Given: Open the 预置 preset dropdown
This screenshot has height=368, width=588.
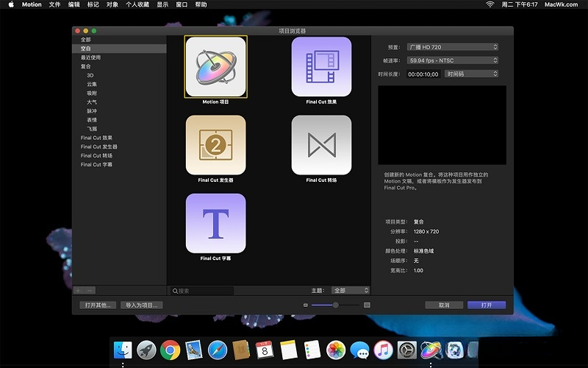Looking at the screenshot, I should pos(453,47).
